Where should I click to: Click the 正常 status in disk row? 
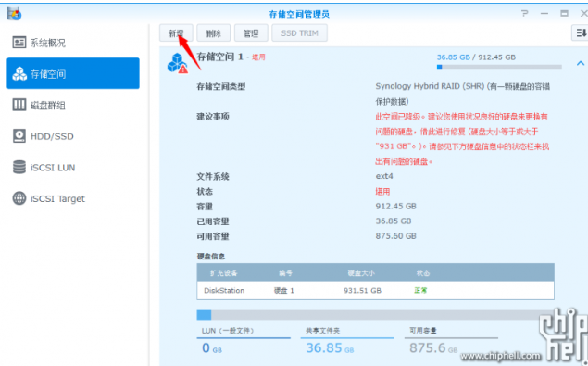point(420,291)
